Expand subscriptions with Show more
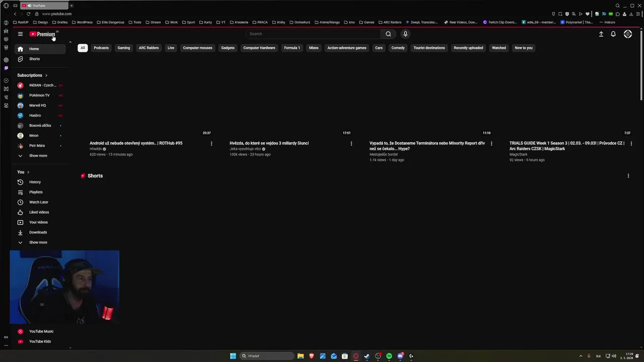The image size is (644, 362). tap(40, 156)
